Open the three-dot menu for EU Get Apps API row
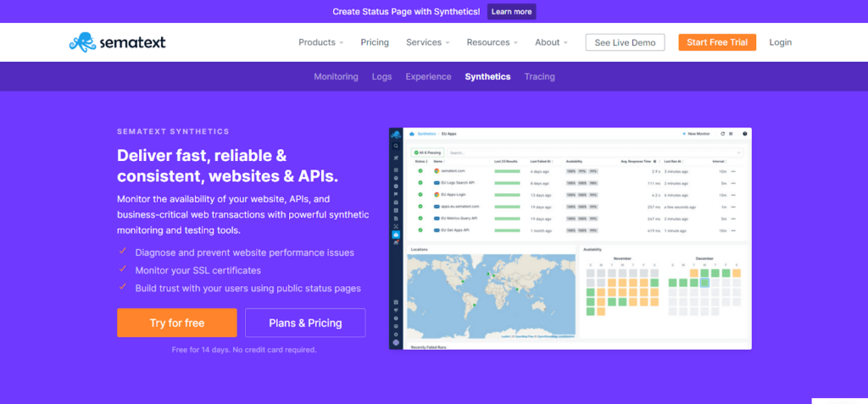Screen dimensions: 868x404 (x=733, y=230)
